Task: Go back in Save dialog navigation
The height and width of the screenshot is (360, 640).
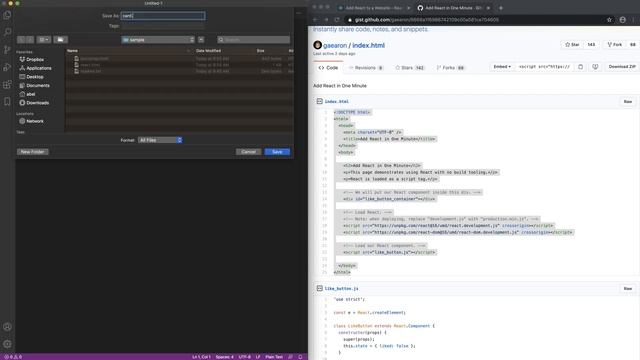Action: point(21,40)
